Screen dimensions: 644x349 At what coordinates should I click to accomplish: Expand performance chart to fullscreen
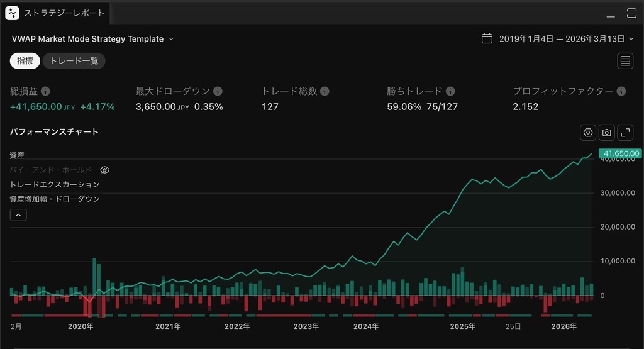pos(625,133)
